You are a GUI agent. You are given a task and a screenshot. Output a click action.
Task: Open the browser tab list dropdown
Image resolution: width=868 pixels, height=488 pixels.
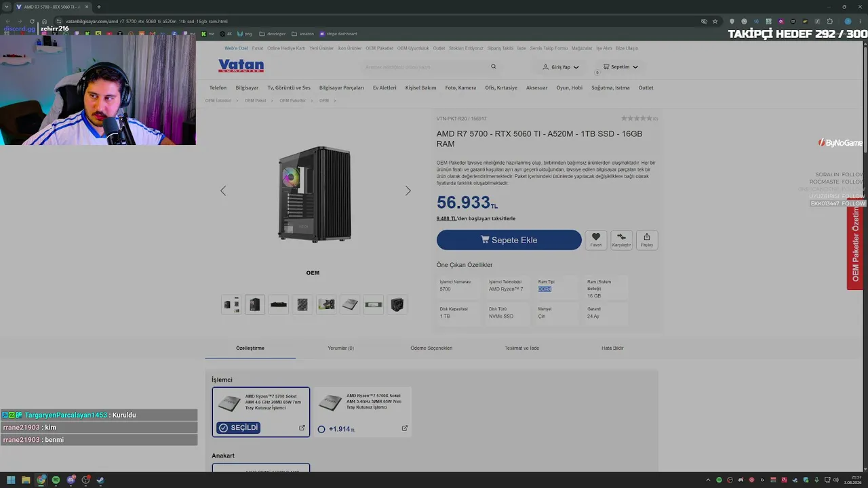pos(7,7)
